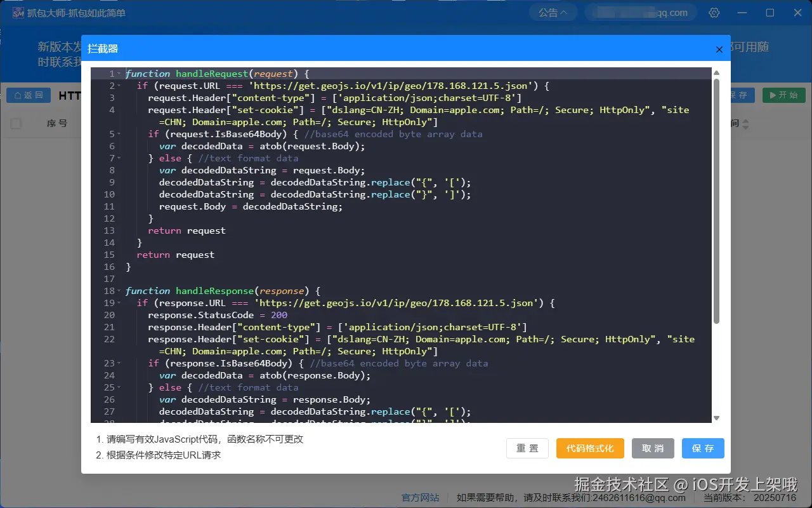Viewport: 812px width, 508px height.
Task: Click the 当前版本: 20250716 status text
Action: point(750,498)
